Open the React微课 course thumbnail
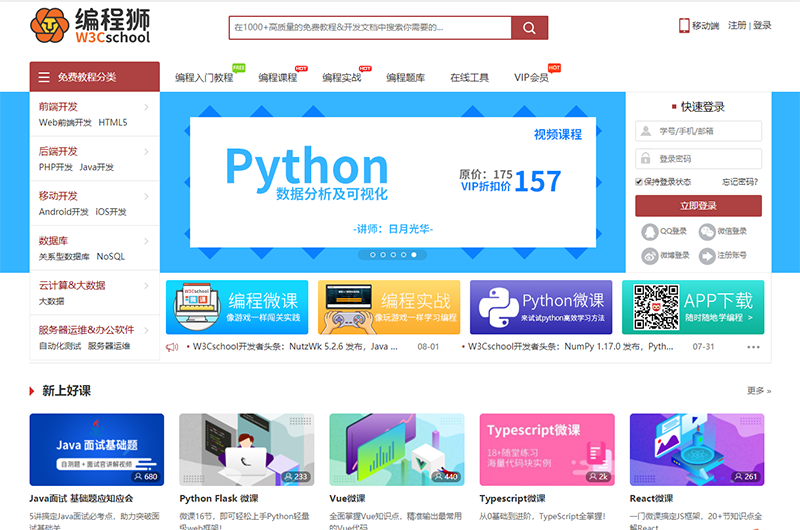The height and width of the screenshot is (530, 800). (x=697, y=449)
